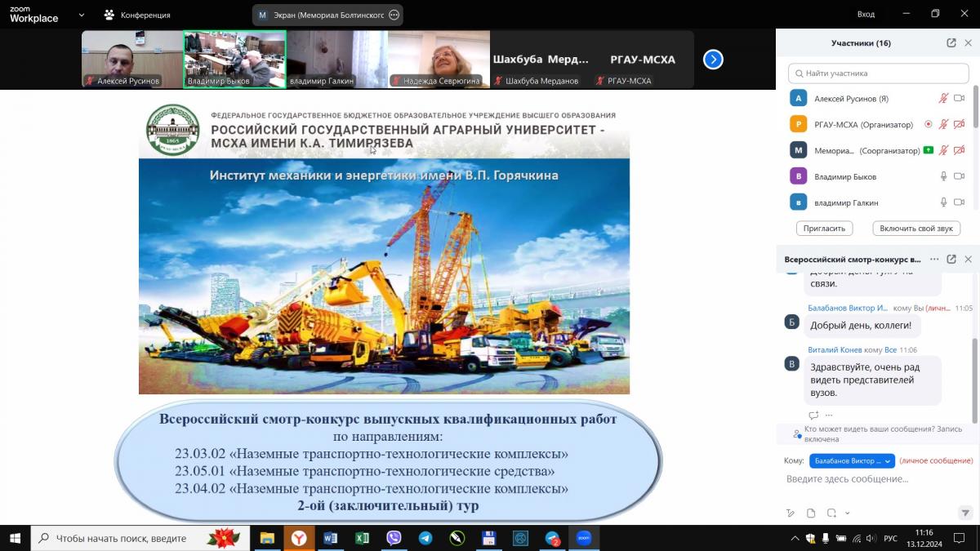The image size is (980, 551).
Task: Open File Explorer from taskbar
Action: 267,539
